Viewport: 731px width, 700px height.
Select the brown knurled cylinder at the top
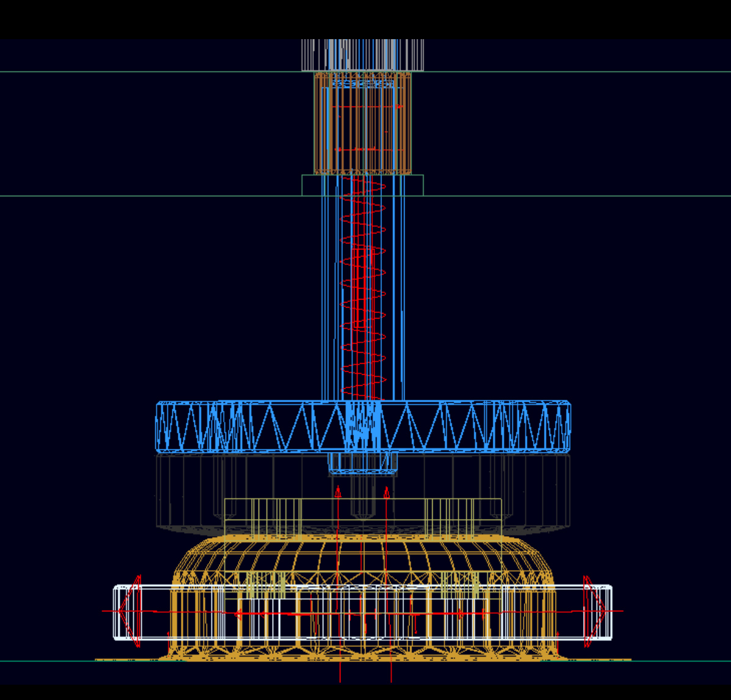pyautogui.click(x=362, y=123)
